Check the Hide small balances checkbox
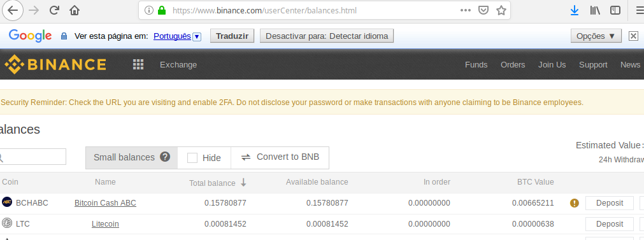The width and height of the screenshot is (644, 240). click(192, 158)
